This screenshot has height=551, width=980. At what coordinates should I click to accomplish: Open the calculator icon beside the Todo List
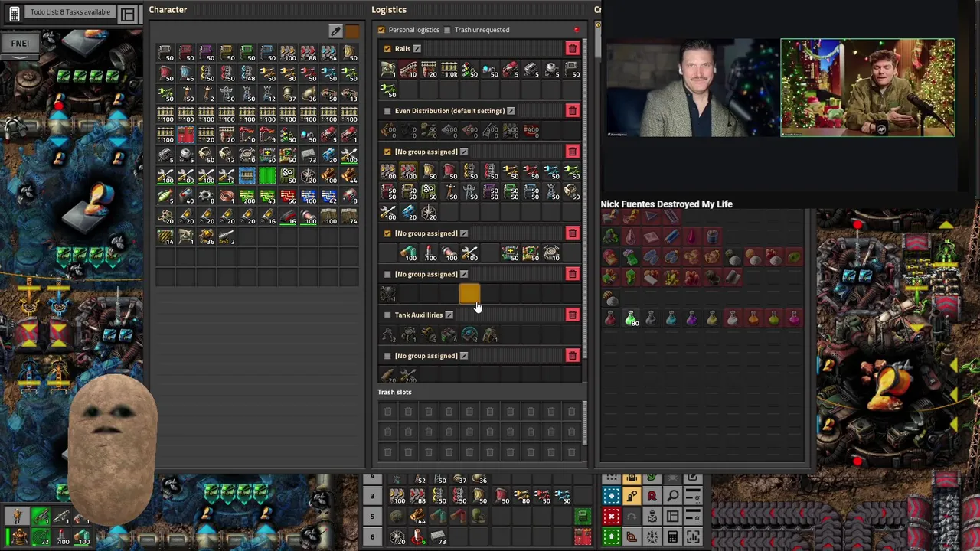coord(14,14)
